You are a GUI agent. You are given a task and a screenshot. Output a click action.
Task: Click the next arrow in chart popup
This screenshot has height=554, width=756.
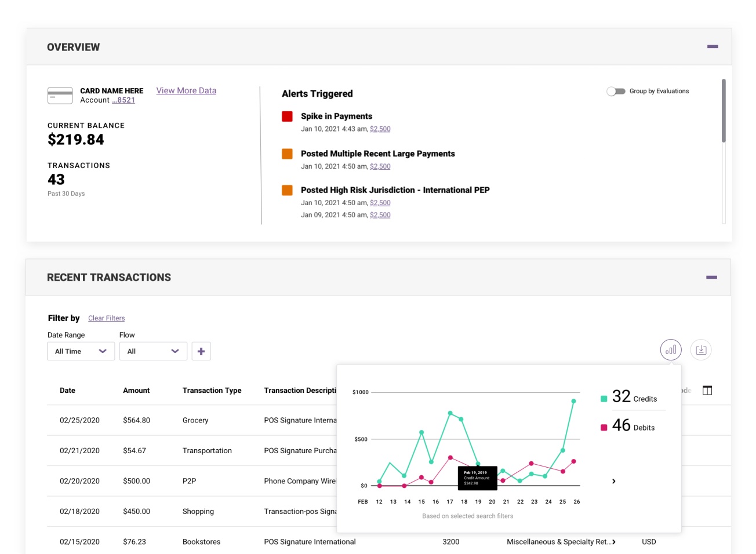[613, 482]
